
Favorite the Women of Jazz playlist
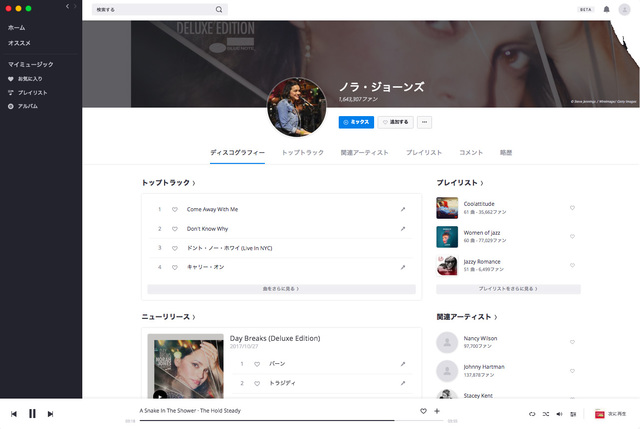tap(572, 236)
